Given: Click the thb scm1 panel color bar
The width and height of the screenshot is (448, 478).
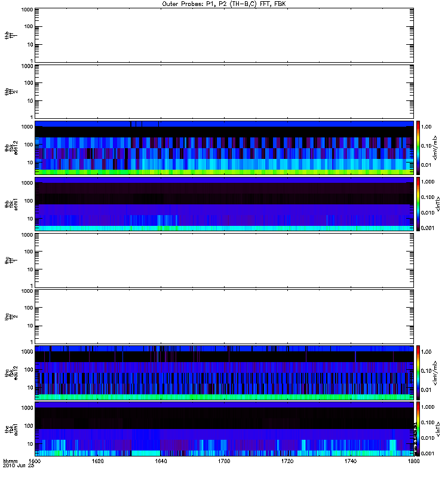Looking at the screenshot, I should (418, 204).
